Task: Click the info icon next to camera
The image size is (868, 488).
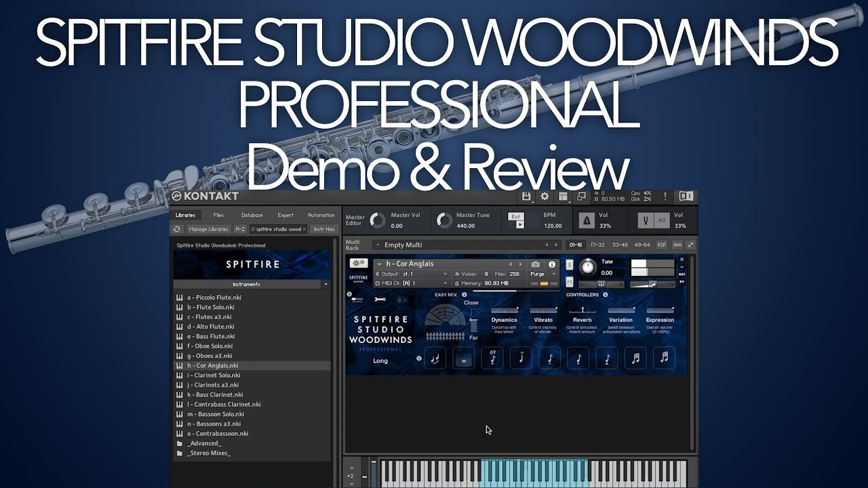Action: click(x=552, y=264)
